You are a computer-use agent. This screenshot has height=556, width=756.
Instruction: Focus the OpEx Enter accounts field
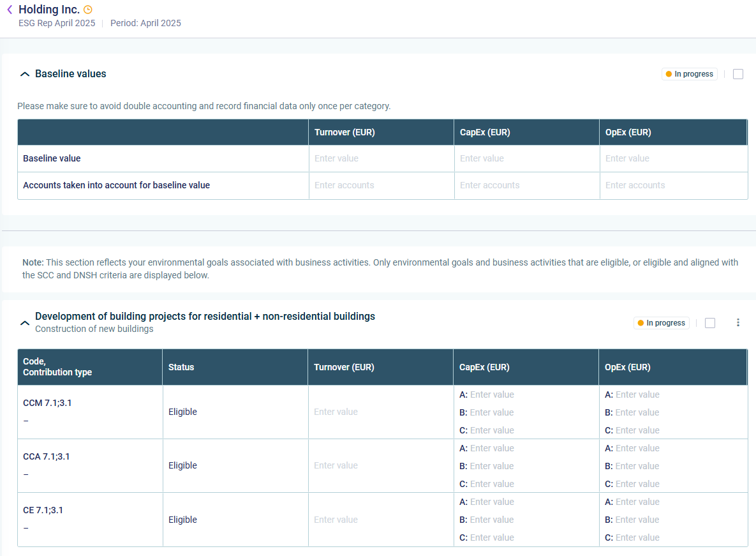[671, 185]
